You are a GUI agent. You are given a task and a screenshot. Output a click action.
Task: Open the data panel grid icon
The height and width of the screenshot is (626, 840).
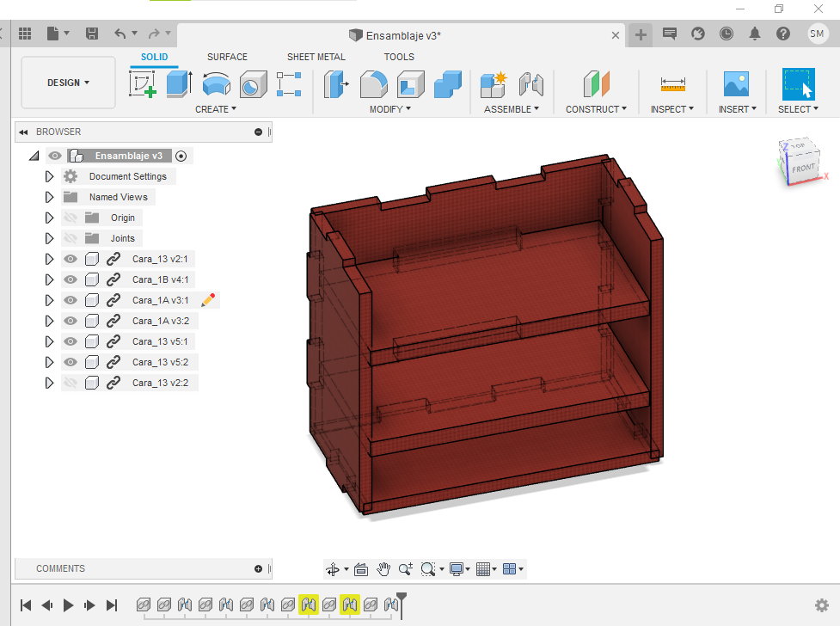(25, 34)
